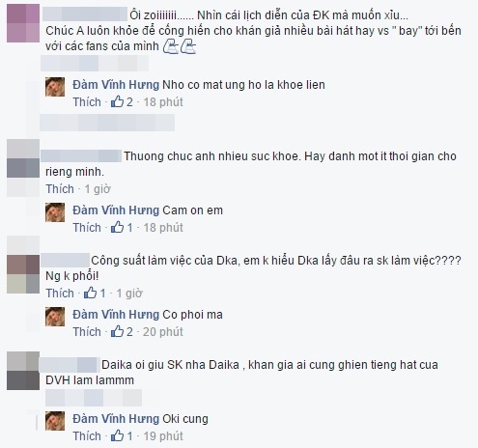This screenshot has width=478, height=448.
Task: Open Đàm Vĩnh Hưng name link on 'Cam on em'
Action: (x=116, y=210)
